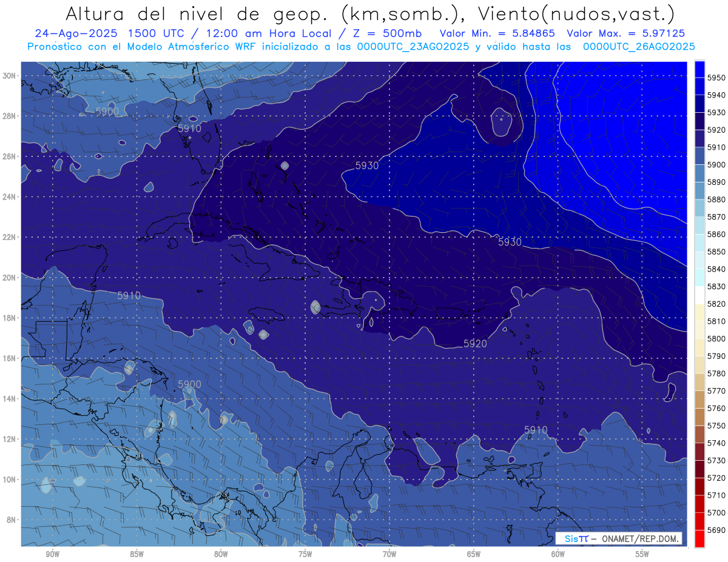
Task: Click the color bar value 5730
Action: pyautogui.click(x=716, y=461)
